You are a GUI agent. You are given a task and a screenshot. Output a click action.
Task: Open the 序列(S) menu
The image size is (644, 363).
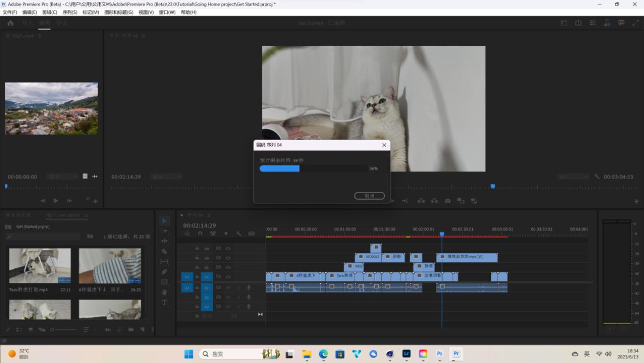point(69,12)
